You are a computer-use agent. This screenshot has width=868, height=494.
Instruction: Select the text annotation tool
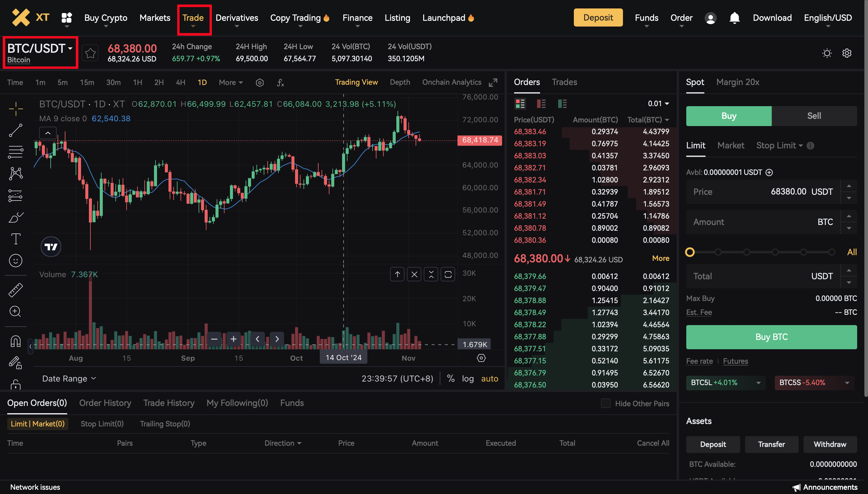(16, 239)
